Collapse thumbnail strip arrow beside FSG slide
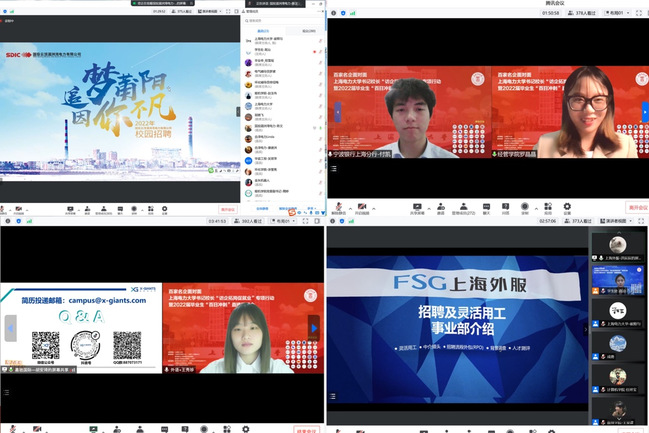The height and width of the screenshot is (433, 649). pyautogui.click(x=586, y=330)
